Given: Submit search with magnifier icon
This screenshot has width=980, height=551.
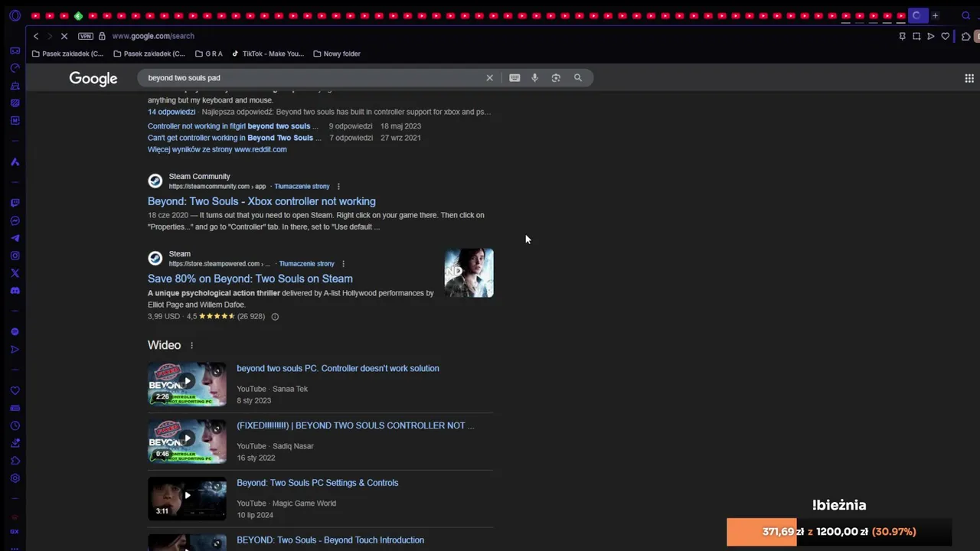Looking at the screenshot, I should (x=578, y=77).
